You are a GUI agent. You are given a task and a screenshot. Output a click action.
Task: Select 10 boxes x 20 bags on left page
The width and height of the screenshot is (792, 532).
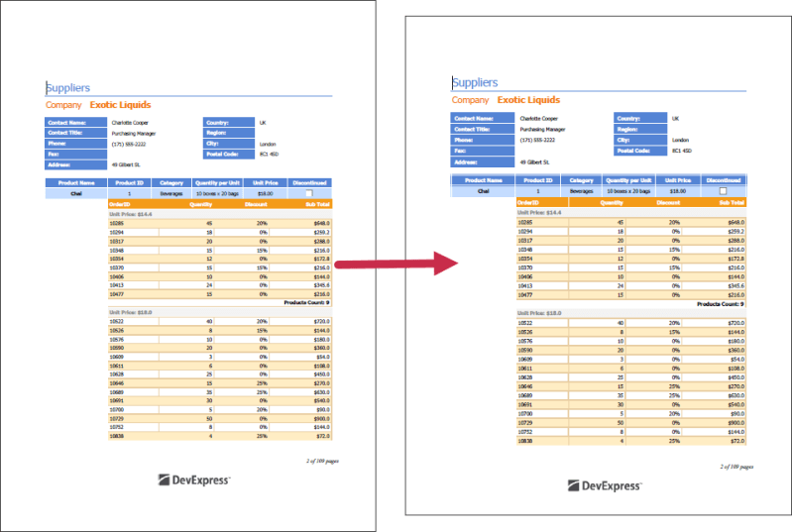[x=217, y=194]
